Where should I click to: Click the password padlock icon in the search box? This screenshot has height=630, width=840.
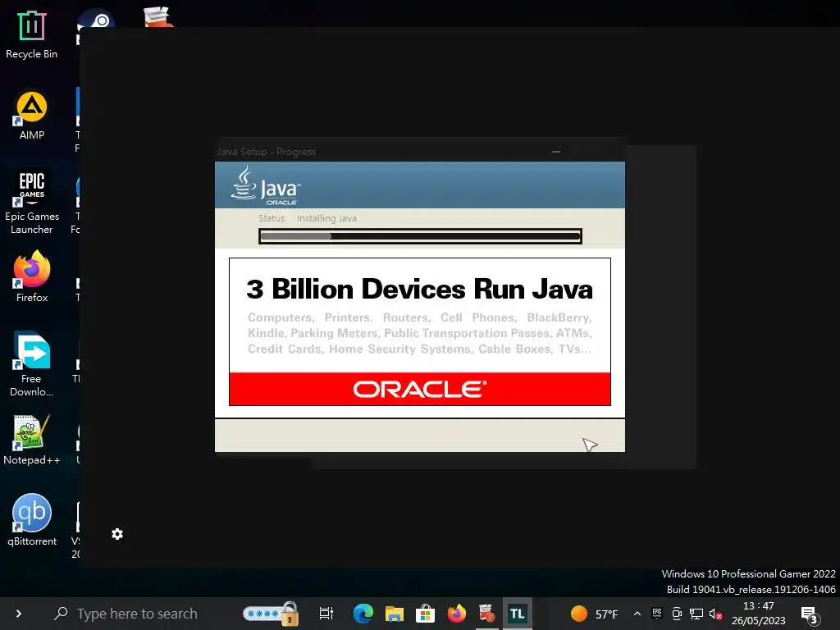point(290,614)
